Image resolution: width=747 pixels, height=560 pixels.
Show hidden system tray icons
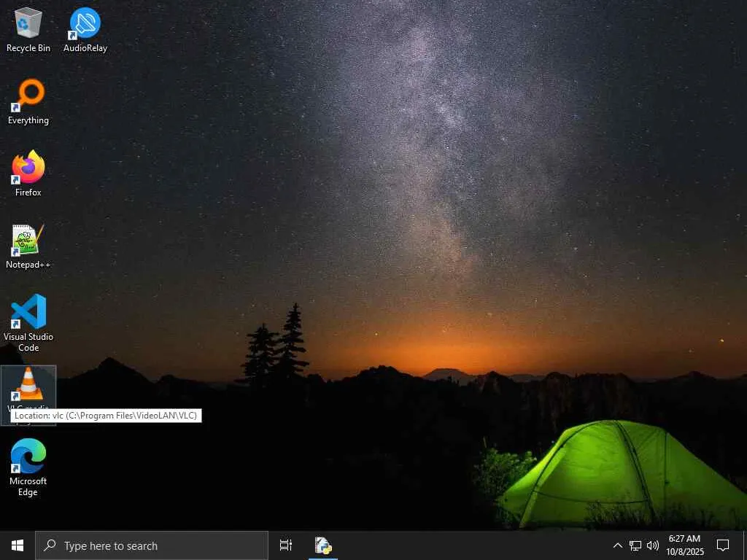[617, 545]
